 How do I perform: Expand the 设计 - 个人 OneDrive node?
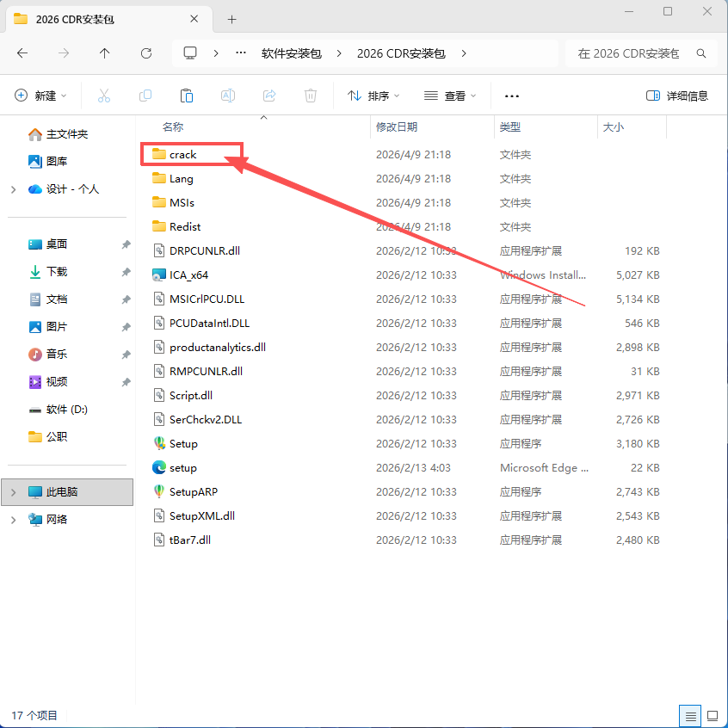coord(14,189)
